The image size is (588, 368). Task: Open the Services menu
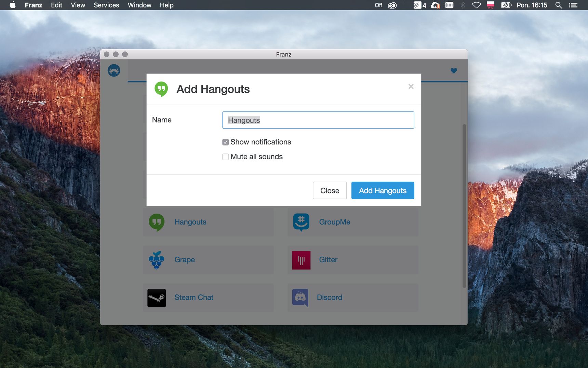click(x=106, y=5)
